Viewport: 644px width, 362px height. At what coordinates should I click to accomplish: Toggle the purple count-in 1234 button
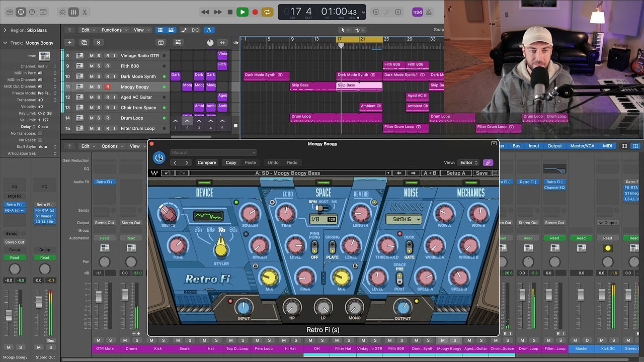(x=417, y=12)
